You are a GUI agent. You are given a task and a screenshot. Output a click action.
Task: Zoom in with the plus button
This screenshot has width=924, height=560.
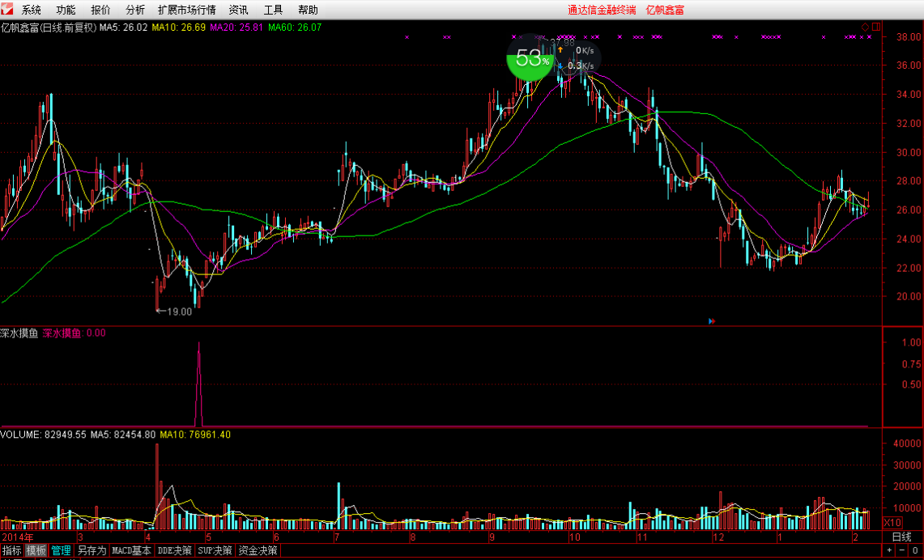point(890,550)
